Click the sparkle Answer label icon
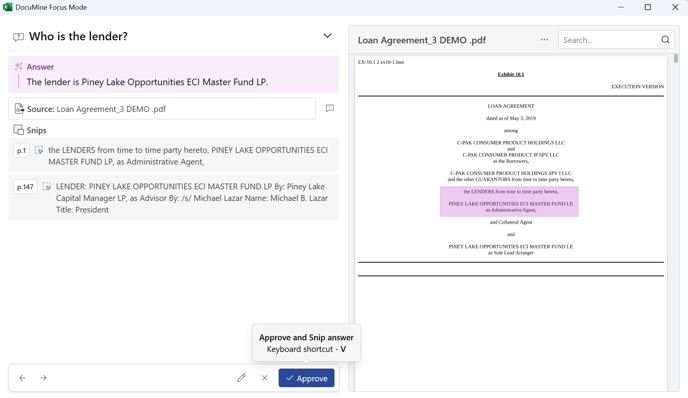 coord(18,67)
